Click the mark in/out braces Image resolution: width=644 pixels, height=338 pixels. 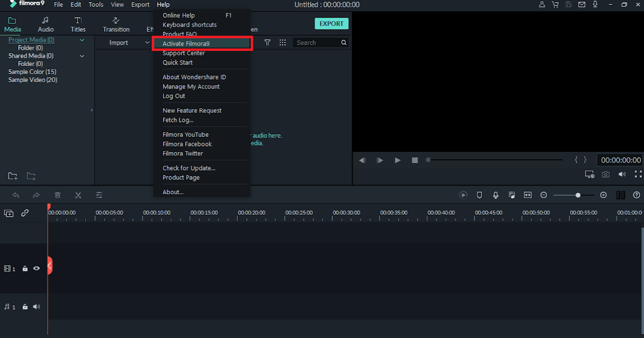point(581,160)
